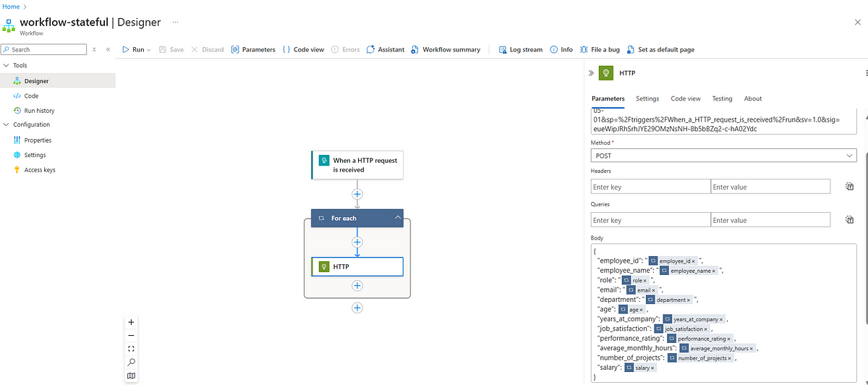Open the Parameters toolbar option
The image size is (868, 385).
(253, 49)
